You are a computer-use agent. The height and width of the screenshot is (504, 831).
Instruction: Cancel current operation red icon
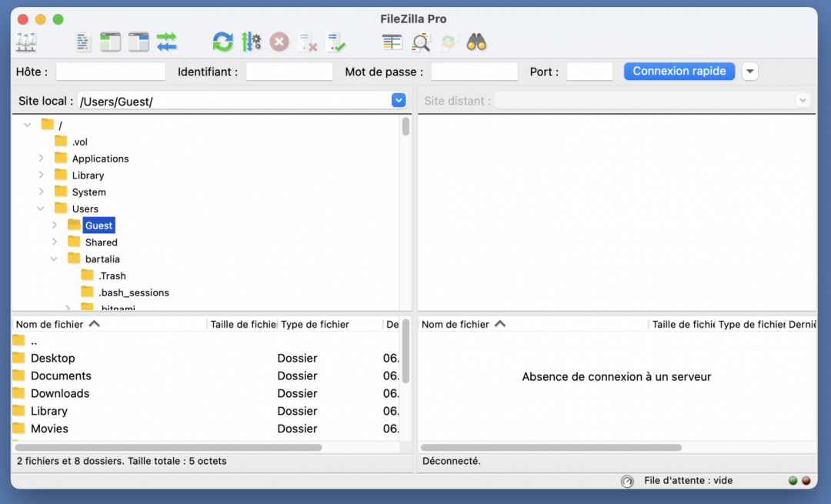click(x=279, y=42)
